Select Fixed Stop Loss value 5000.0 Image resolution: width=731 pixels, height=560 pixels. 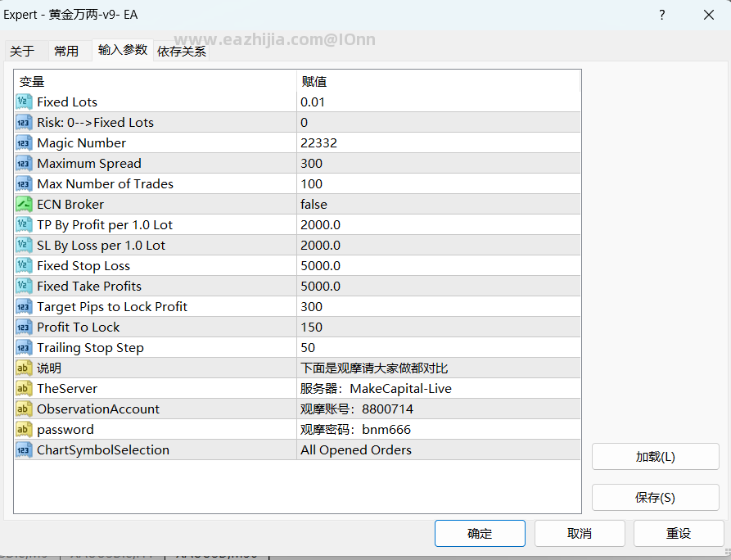438,266
